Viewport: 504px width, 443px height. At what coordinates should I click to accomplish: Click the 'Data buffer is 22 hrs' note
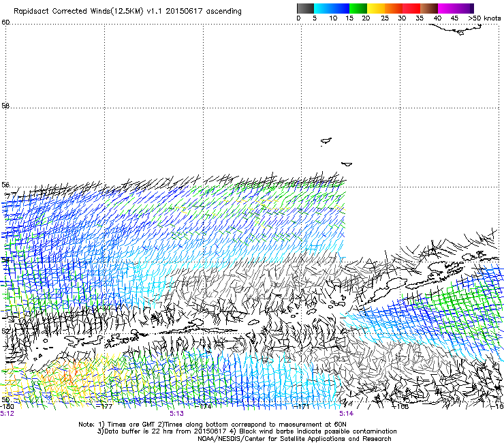pyautogui.click(x=162, y=431)
